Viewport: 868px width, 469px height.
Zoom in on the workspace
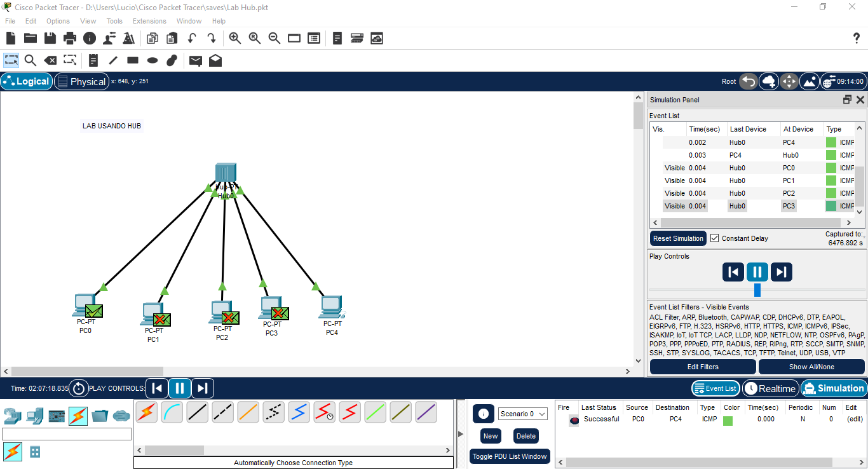(235, 38)
